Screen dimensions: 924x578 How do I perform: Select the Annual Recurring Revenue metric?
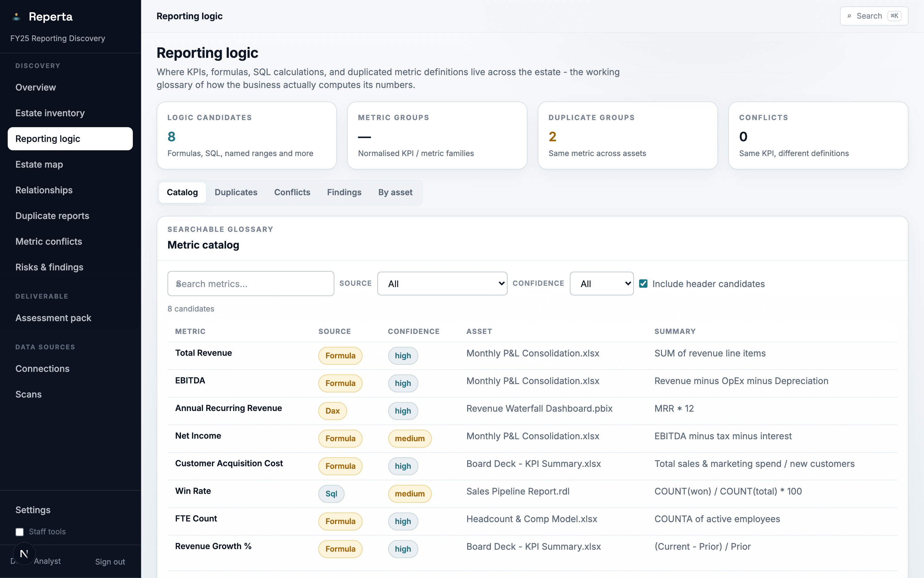point(228,408)
